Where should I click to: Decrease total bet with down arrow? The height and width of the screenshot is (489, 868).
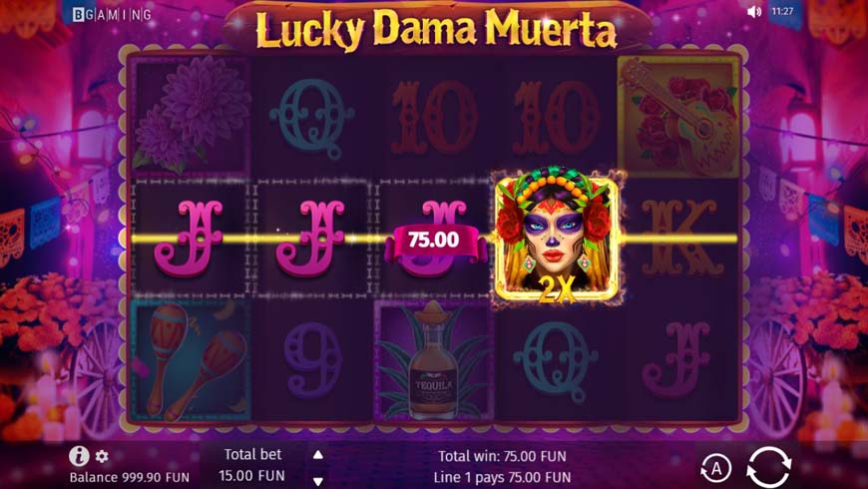[317, 480]
